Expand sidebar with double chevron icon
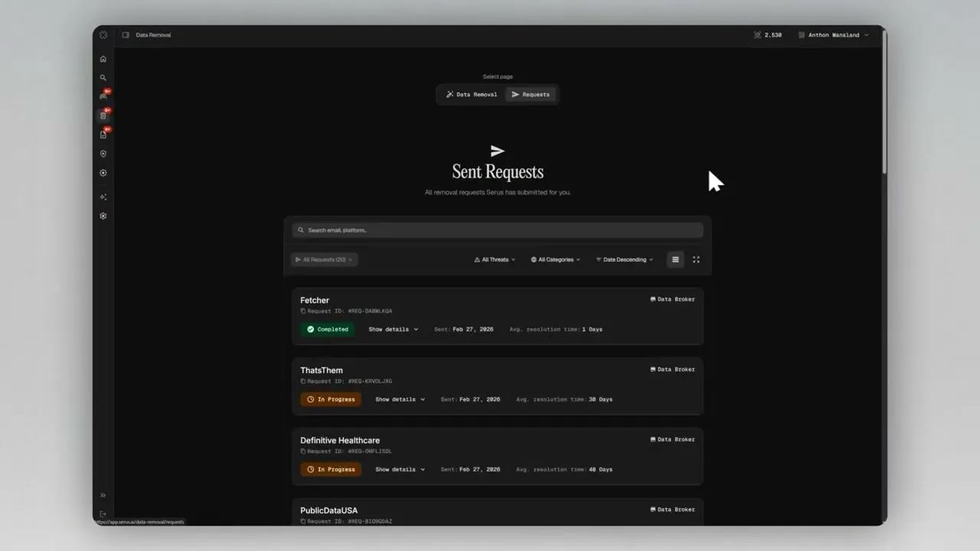Viewport: 980px width, 551px height. tap(103, 495)
